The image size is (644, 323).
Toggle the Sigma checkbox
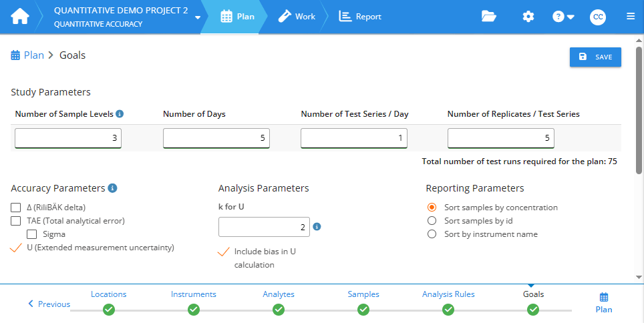(x=31, y=234)
